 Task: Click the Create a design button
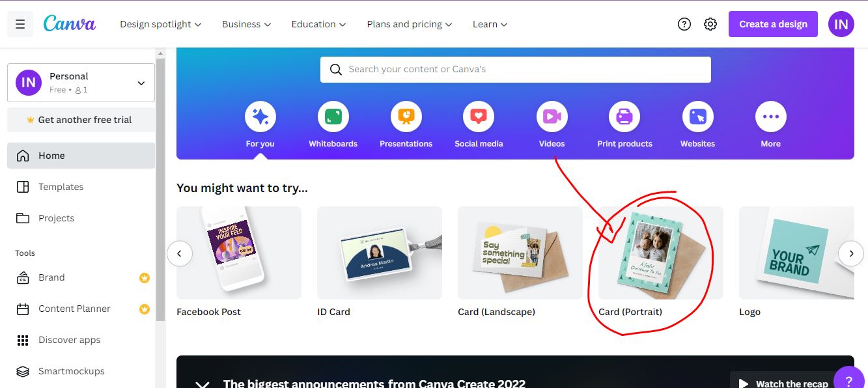[773, 23]
